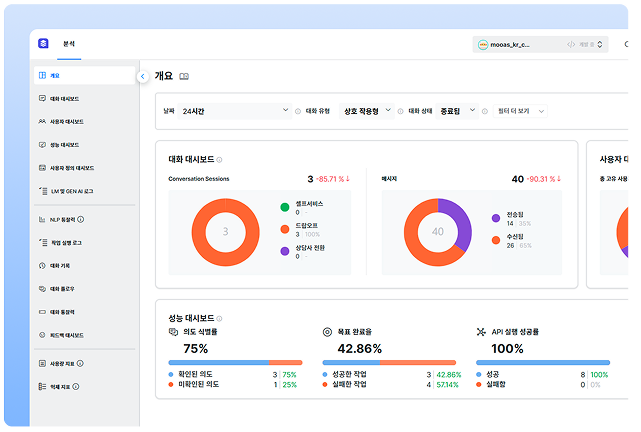
Task: Open the 대화 기록 sidebar icon
Action: [41, 265]
